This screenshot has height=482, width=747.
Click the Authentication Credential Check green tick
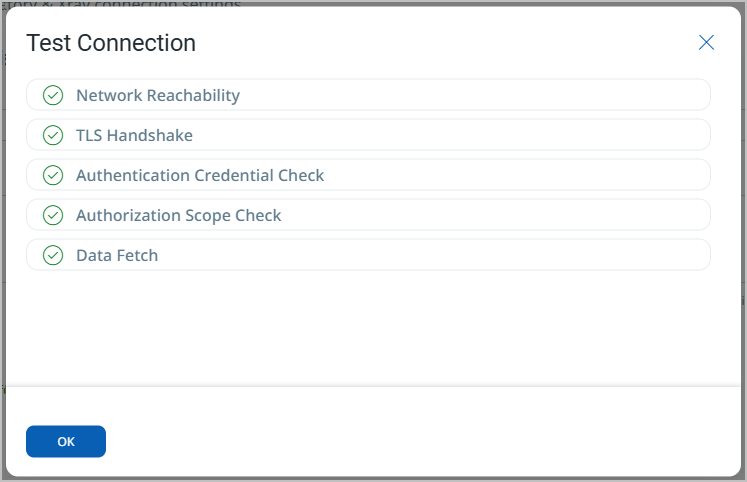53,175
